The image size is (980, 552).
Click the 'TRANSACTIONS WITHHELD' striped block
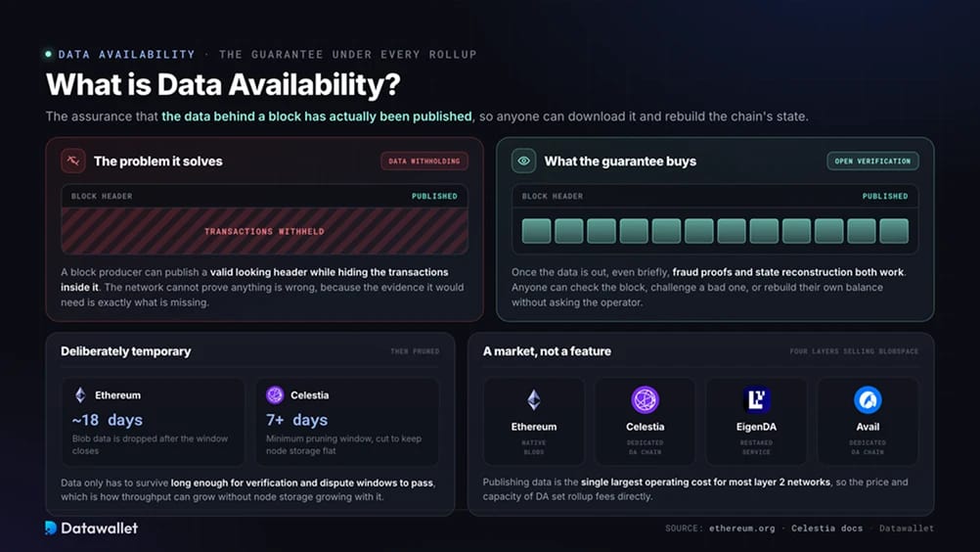[x=264, y=231]
